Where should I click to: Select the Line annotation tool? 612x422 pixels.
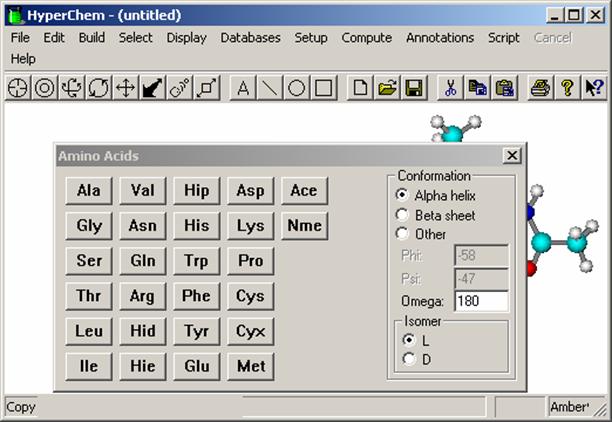[270, 88]
